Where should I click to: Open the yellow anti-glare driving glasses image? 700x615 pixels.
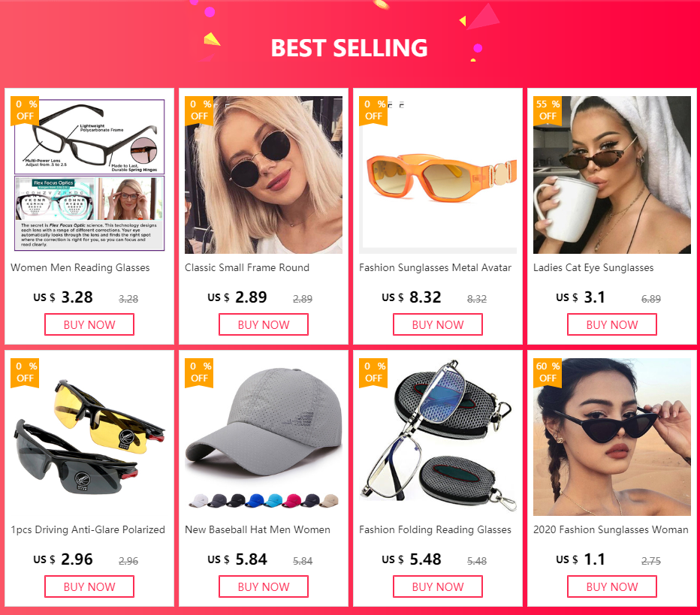pyautogui.click(x=89, y=437)
